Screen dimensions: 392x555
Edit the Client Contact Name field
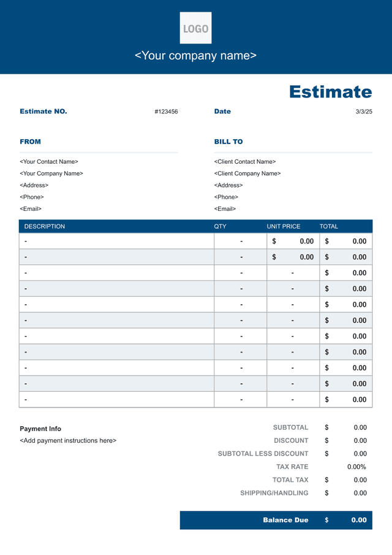point(244,162)
